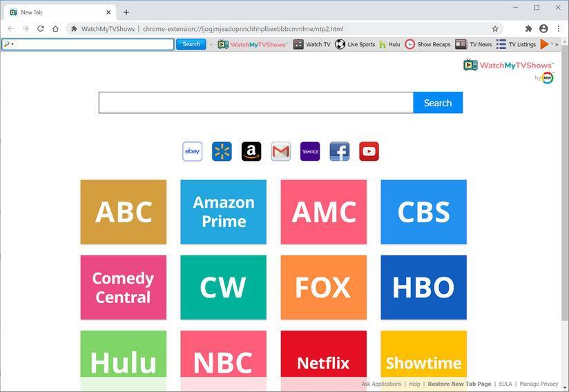
Task: Open TV News in the toolbar
Action: click(x=474, y=44)
